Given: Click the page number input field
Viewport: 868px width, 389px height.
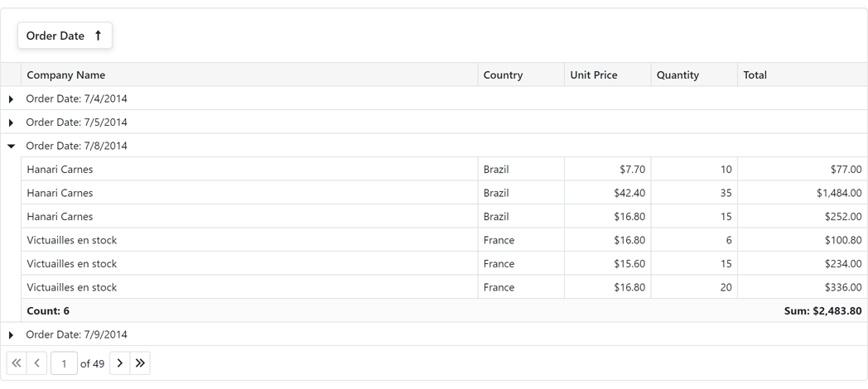Looking at the screenshot, I should [64, 363].
